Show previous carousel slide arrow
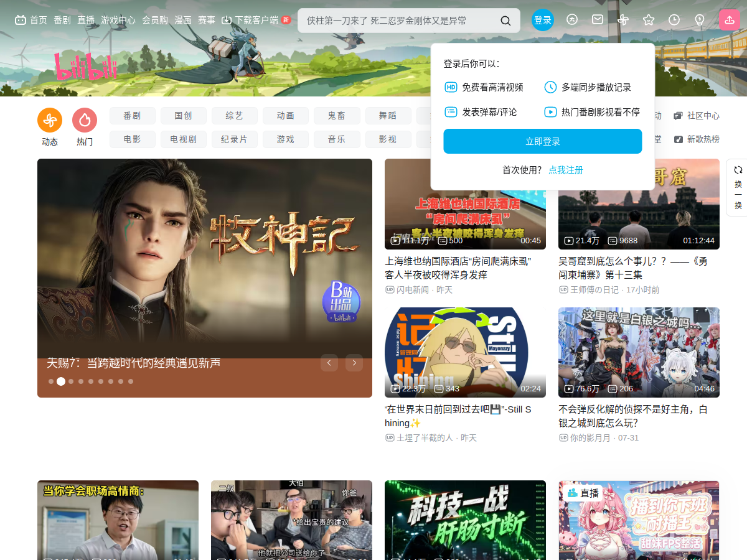The height and width of the screenshot is (560, 747). pos(329,363)
